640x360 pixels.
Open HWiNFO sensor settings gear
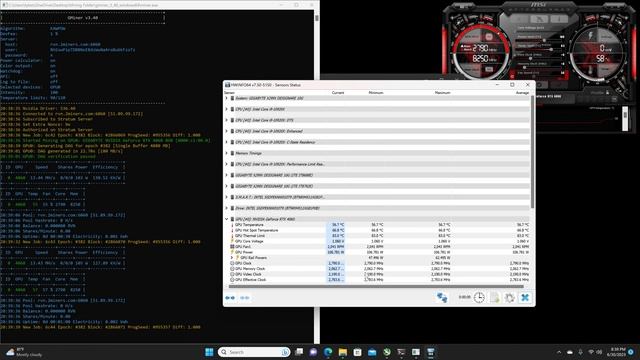tap(509, 297)
